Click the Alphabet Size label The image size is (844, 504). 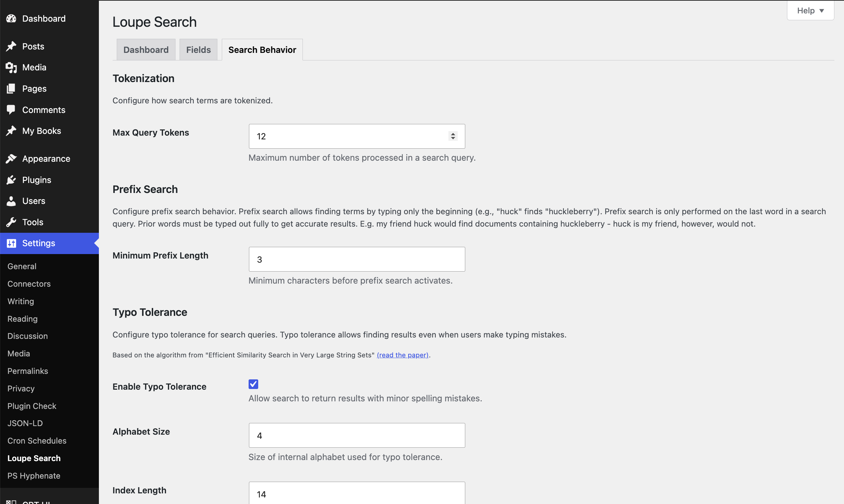[x=141, y=432]
